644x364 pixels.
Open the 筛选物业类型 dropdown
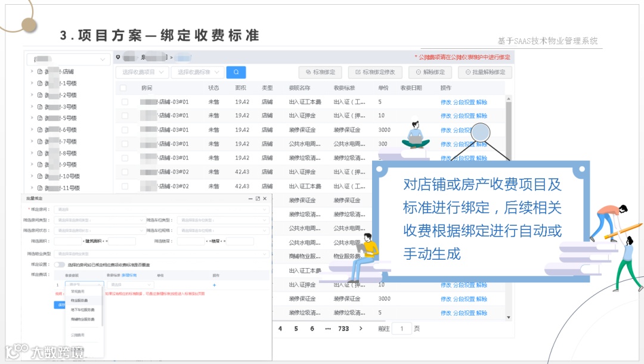point(162,254)
